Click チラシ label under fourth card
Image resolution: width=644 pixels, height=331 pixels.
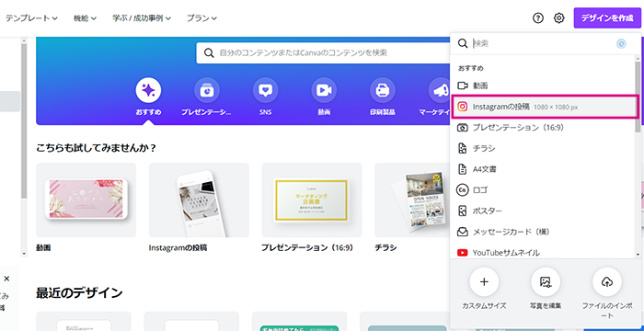pyautogui.click(x=385, y=248)
